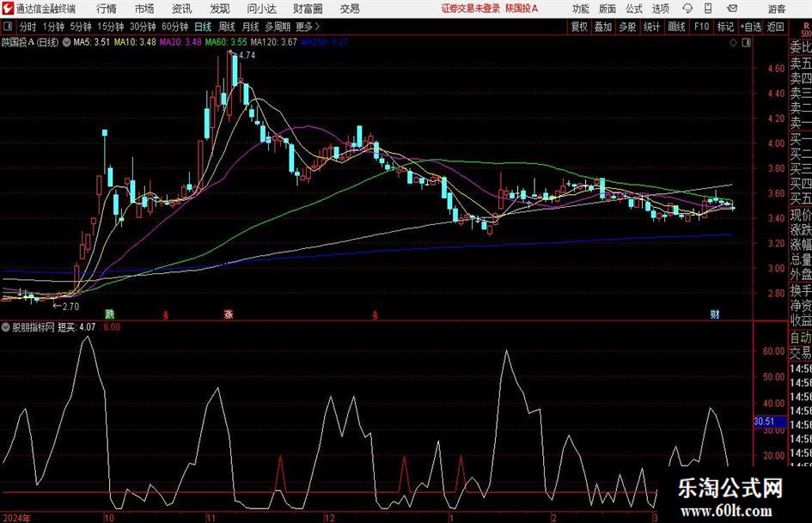
Task: Click the 陕国投A stock name in title bar
Action: point(522,9)
